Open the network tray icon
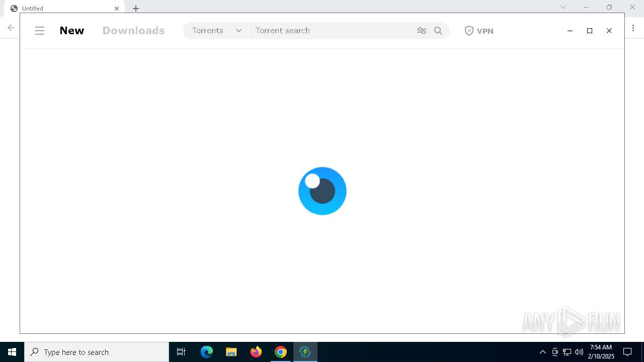Viewport: 644px width, 362px height. [567, 352]
